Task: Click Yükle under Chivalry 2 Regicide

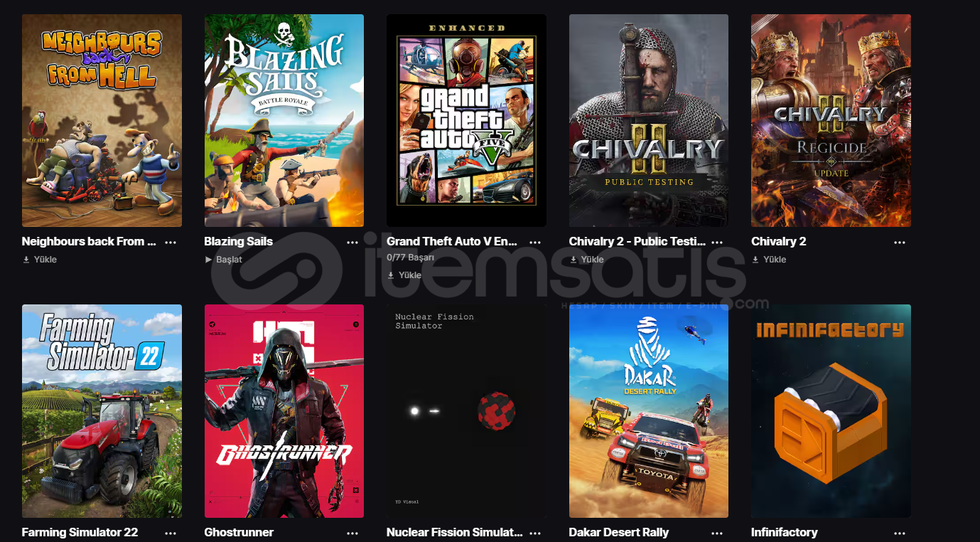Action: [769, 260]
